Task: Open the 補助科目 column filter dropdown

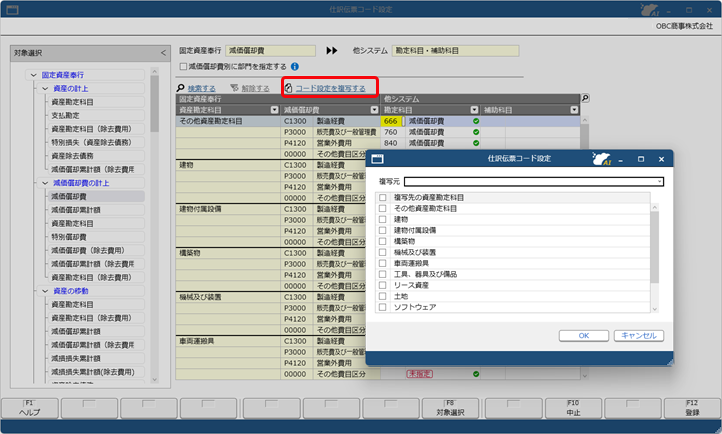Action: click(574, 110)
